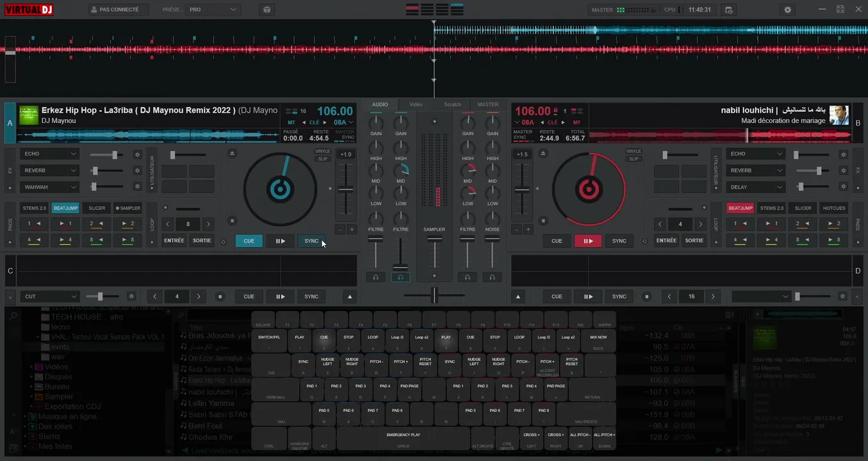Switch to the Vidéo mixer tab
The height and width of the screenshot is (461, 868).
click(416, 104)
